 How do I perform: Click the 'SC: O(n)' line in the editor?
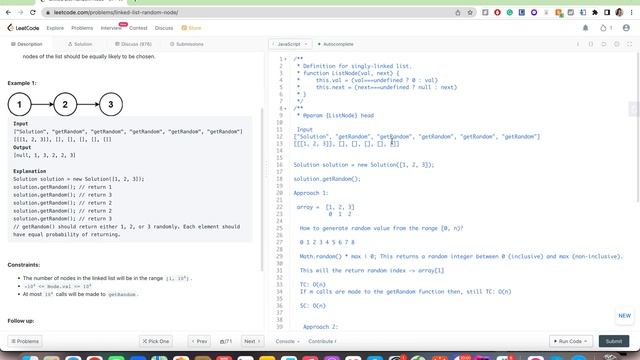(313, 306)
